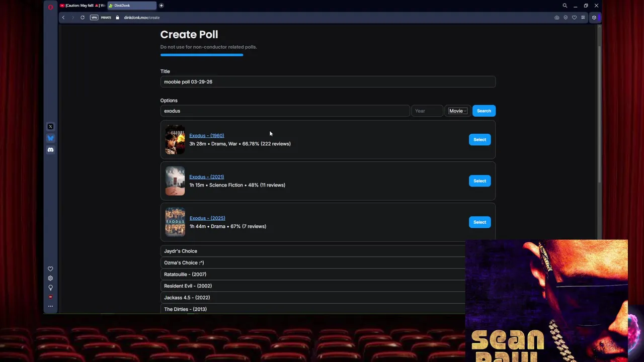Image resolution: width=644 pixels, height=362 pixels.
Task: Open the Exodus - (2025) link
Action: pyautogui.click(x=207, y=218)
